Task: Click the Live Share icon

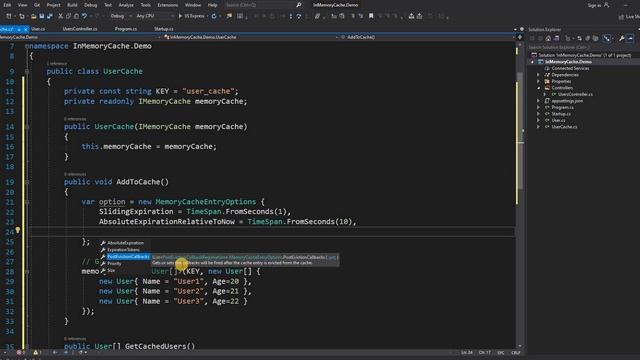Action: [x=622, y=17]
